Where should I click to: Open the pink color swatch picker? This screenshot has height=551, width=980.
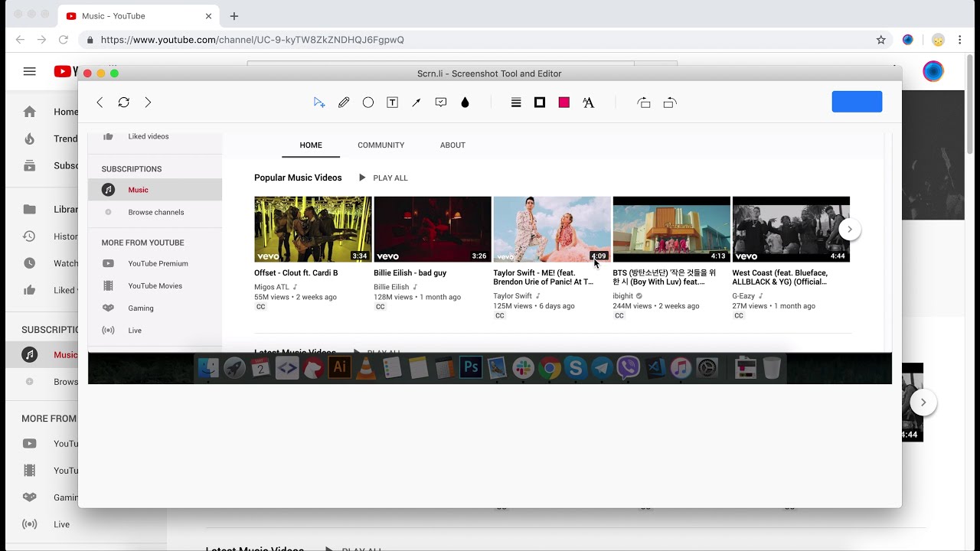[564, 103]
